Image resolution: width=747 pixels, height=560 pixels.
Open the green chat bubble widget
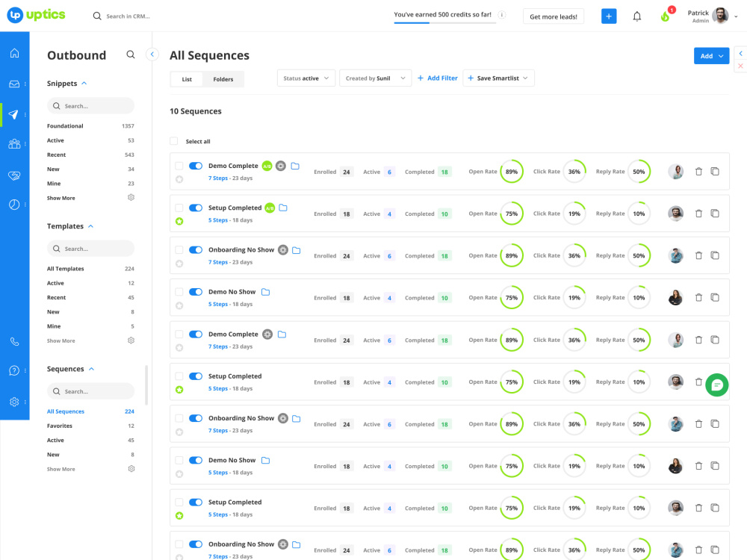pos(716,385)
